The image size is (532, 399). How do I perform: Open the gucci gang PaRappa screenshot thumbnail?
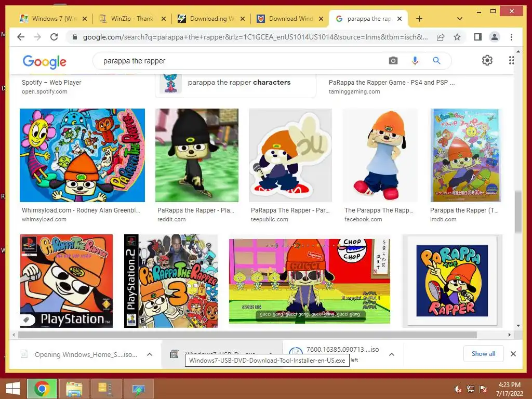[x=310, y=281]
